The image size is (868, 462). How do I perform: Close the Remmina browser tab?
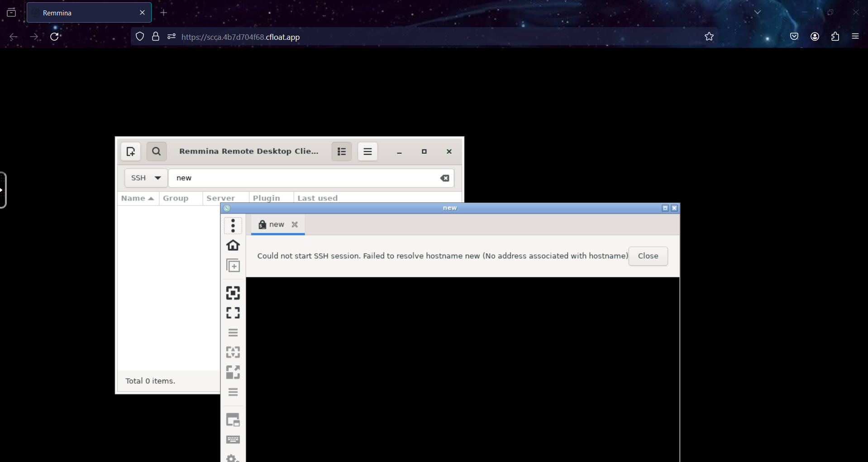tap(142, 13)
